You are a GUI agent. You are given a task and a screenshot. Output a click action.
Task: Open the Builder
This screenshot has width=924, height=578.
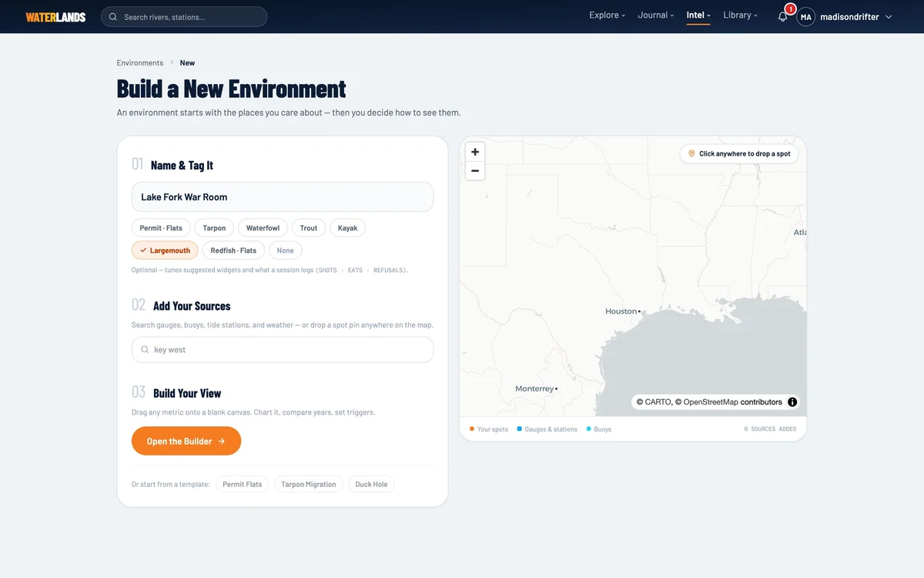[x=186, y=442]
